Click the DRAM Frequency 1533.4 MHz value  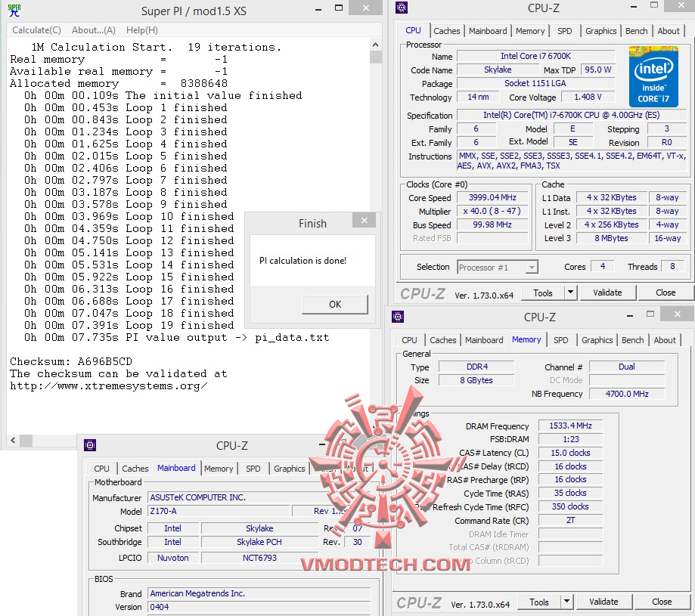tap(570, 426)
